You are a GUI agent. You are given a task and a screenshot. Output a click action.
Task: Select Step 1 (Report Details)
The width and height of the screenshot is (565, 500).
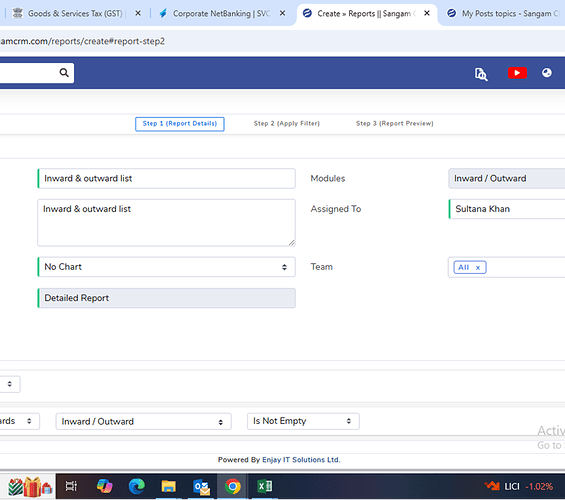pos(180,124)
